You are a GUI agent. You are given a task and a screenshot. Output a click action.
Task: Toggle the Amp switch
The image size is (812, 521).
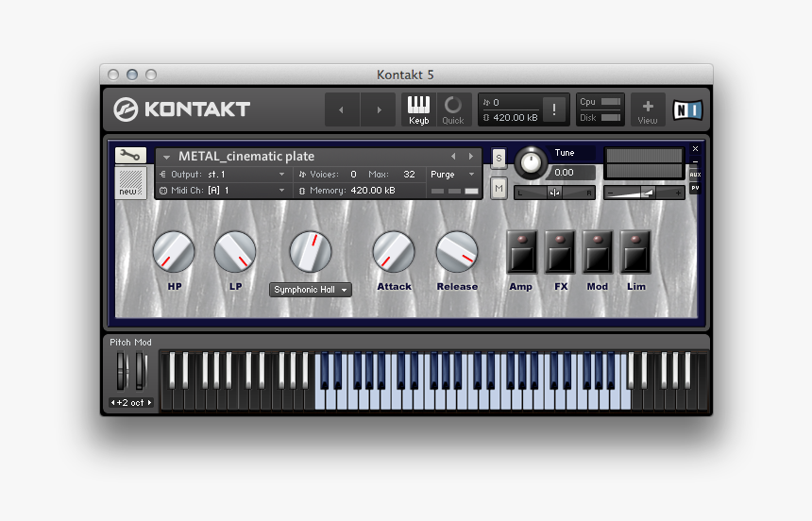(x=521, y=252)
